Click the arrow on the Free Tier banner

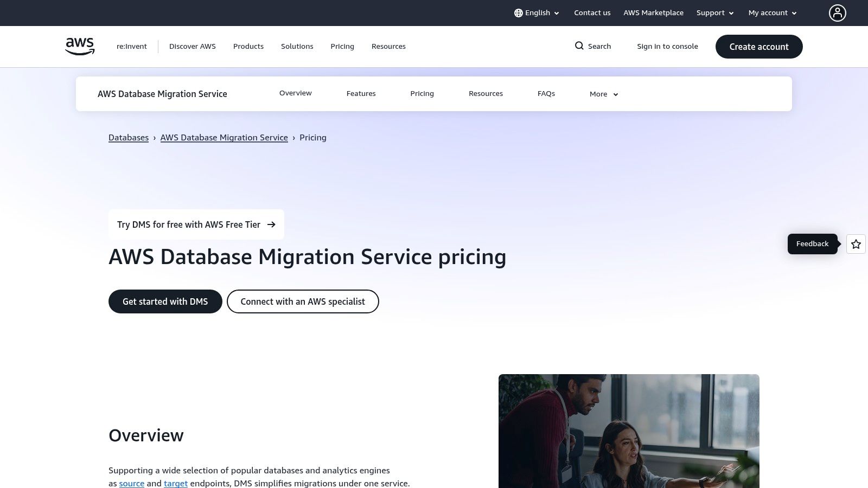pos(272,224)
